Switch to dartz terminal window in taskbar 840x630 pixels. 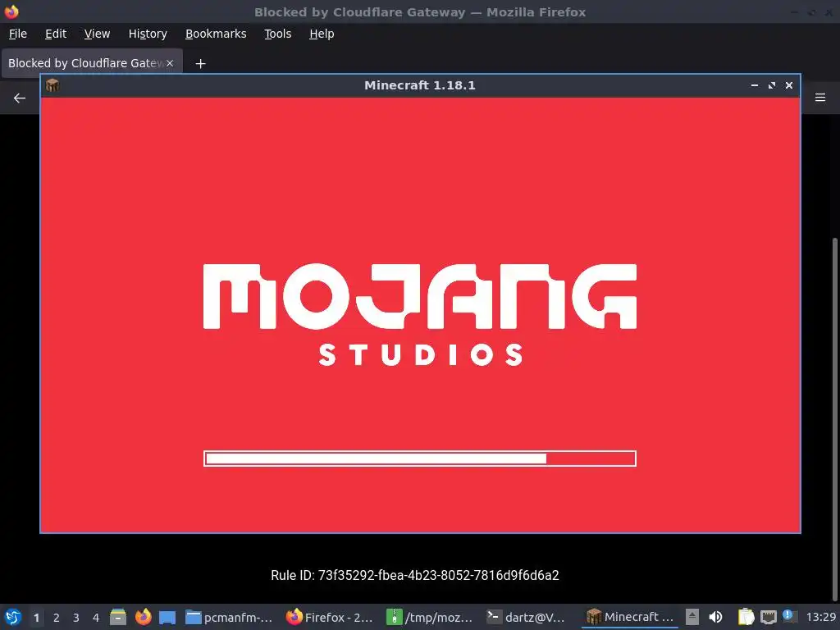(x=526, y=617)
